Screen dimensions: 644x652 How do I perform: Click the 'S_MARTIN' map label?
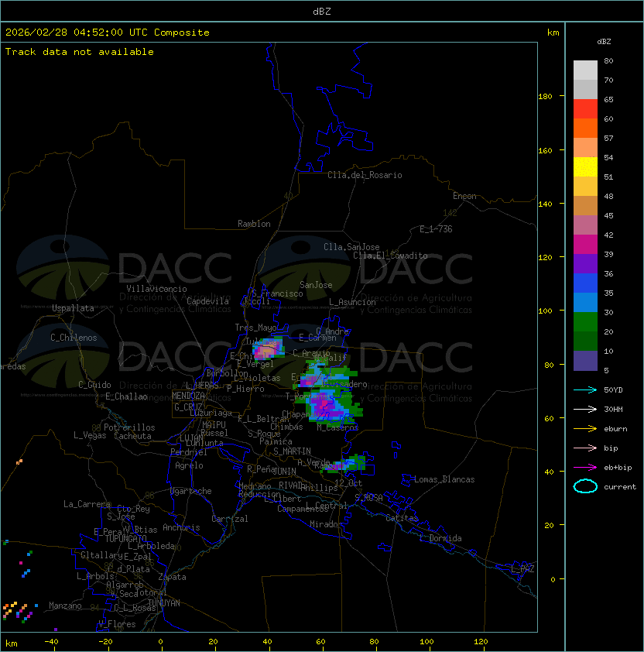click(293, 451)
